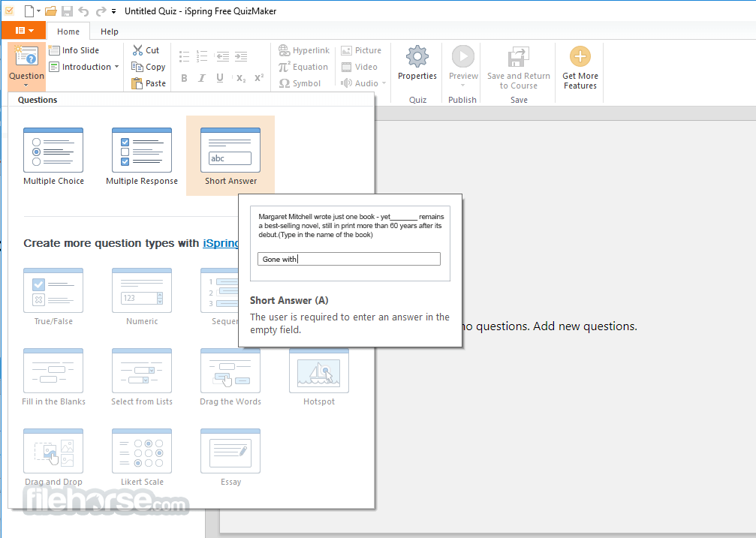
Task: Switch to the Help tab
Action: (110, 32)
